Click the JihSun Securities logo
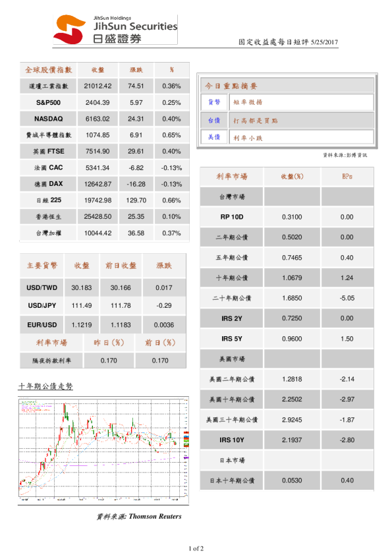Image resolution: width=392 pixels, height=555 pixels. click(115, 30)
